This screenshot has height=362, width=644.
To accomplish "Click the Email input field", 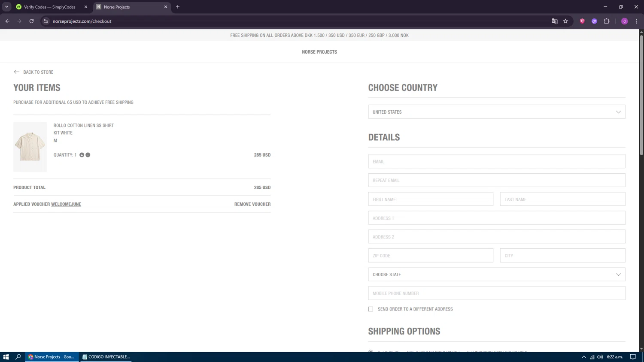I will click(497, 161).
